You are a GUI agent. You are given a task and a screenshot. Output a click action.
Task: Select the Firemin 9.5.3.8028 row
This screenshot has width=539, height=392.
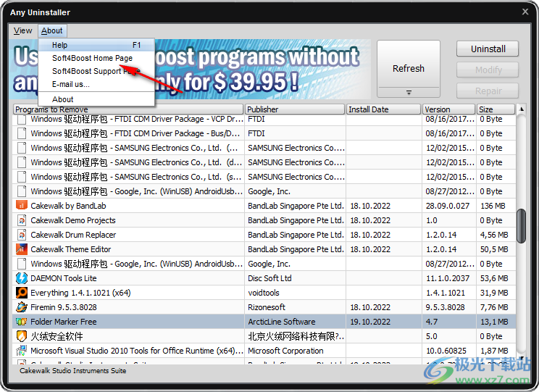pos(264,306)
